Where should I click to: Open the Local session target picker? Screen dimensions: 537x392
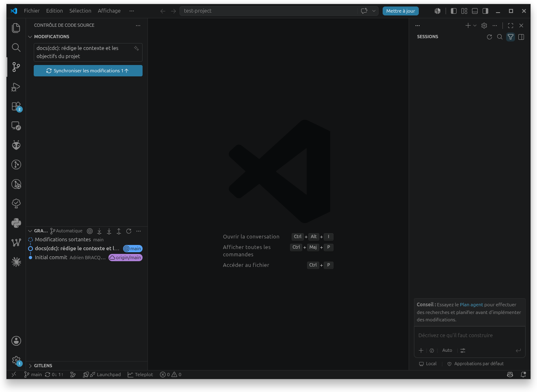click(428, 364)
